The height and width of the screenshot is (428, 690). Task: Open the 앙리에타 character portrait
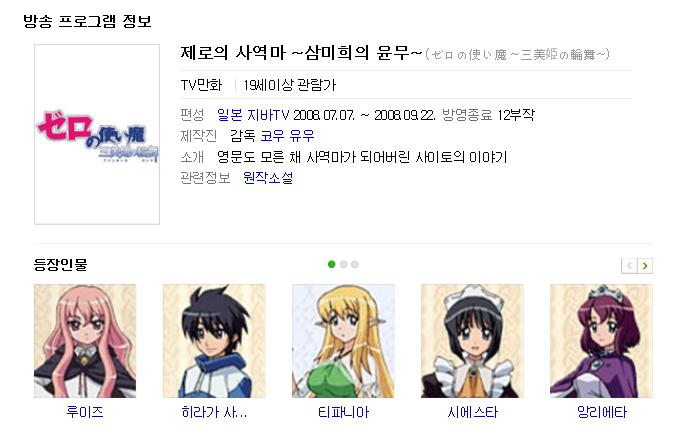click(x=602, y=341)
